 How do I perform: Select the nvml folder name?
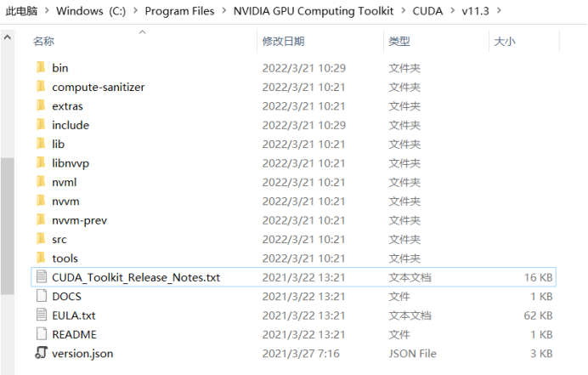(x=64, y=183)
